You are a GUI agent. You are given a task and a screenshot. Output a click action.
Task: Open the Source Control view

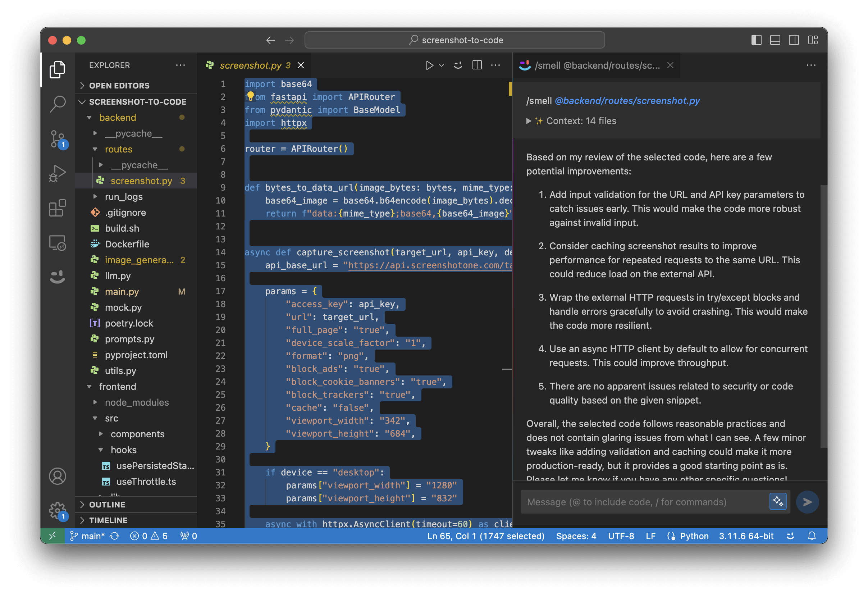click(58, 140)
